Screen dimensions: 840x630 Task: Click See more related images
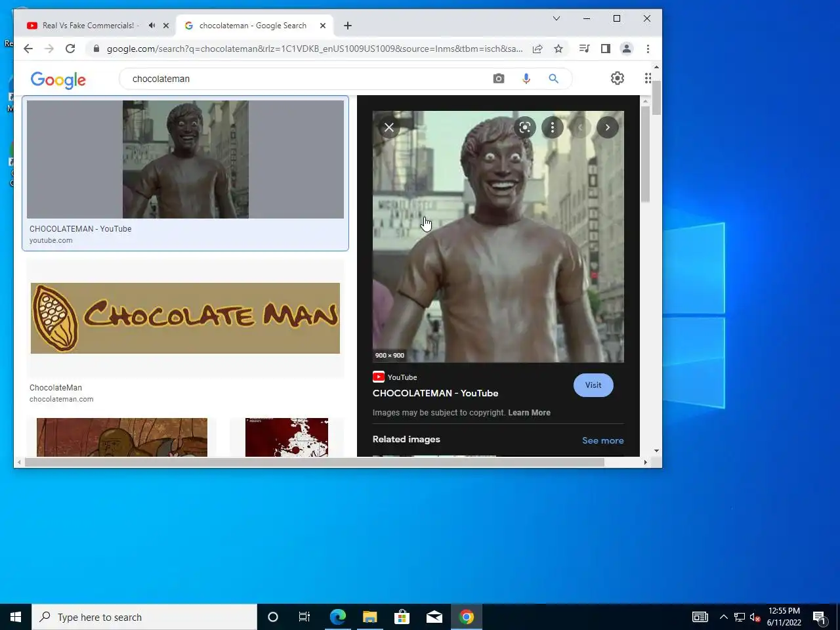click(602, 440)
